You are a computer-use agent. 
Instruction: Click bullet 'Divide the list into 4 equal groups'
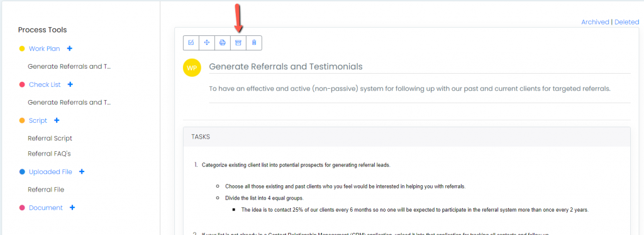[x=265, y=198]
